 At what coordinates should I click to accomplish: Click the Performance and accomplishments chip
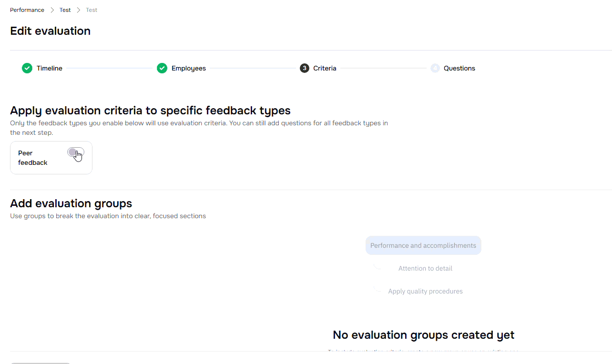tap(423, 245)
